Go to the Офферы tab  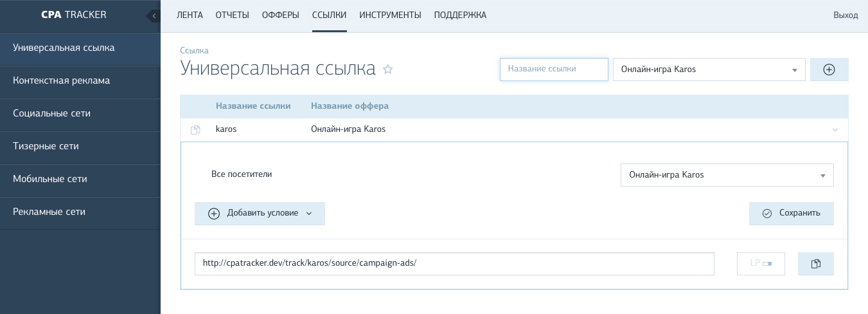(280, 15)
